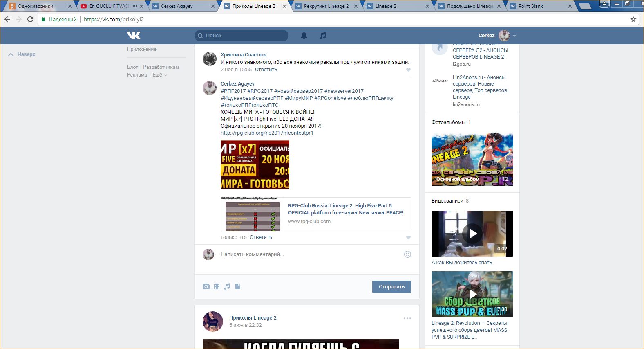This screenshot has height=349, width=644.
Task: Click the Наверх scroll-up arrow
Action: tap(11, 54)
